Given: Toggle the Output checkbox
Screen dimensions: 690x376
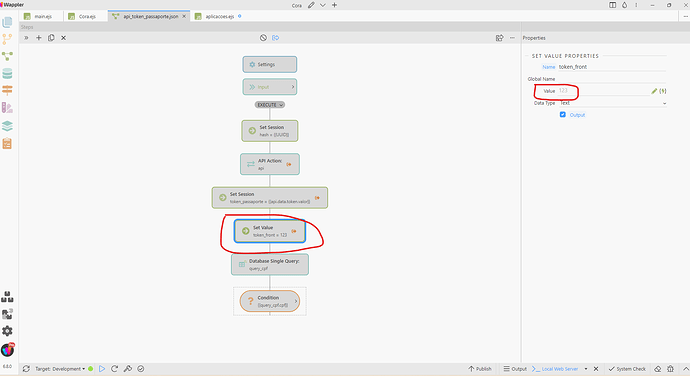Looking at the screenshot, I should [562, 114].
